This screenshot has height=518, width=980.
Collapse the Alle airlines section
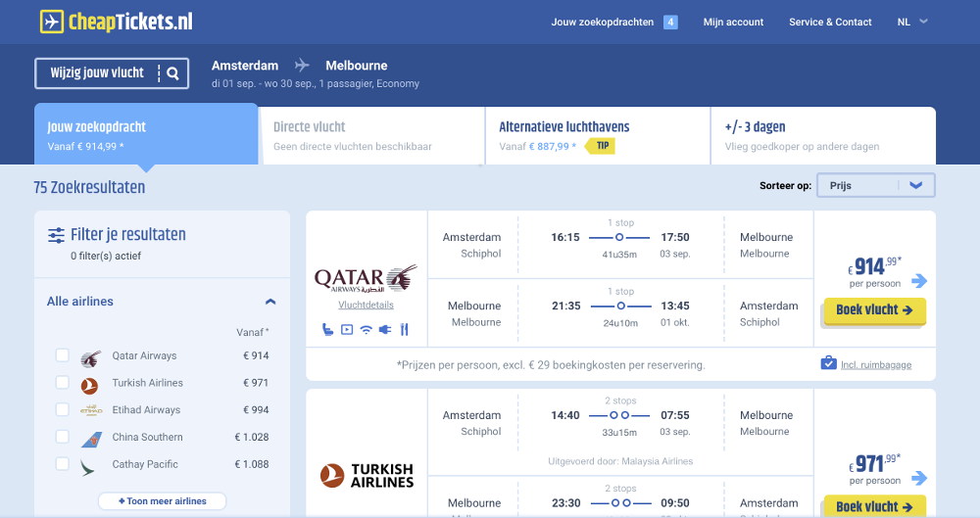[270, 302]
